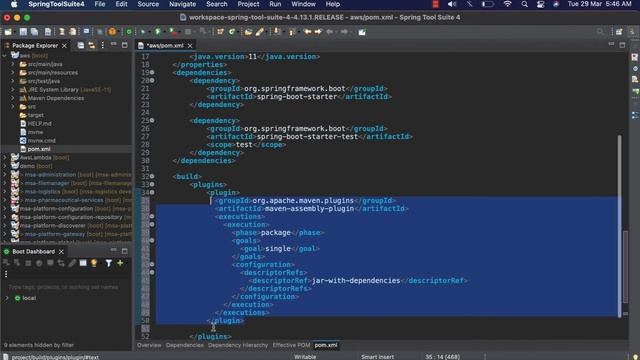Image resolution: width=640 pixels, height=360 pixels.
Task: Switch to the Dependencies editor tab
Action: [x=185, y=345]
